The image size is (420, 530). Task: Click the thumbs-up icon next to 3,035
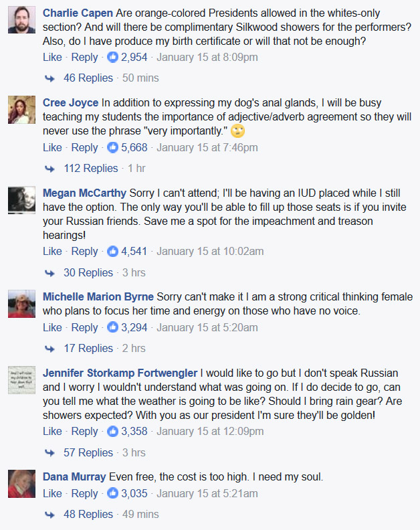(113, 494)
